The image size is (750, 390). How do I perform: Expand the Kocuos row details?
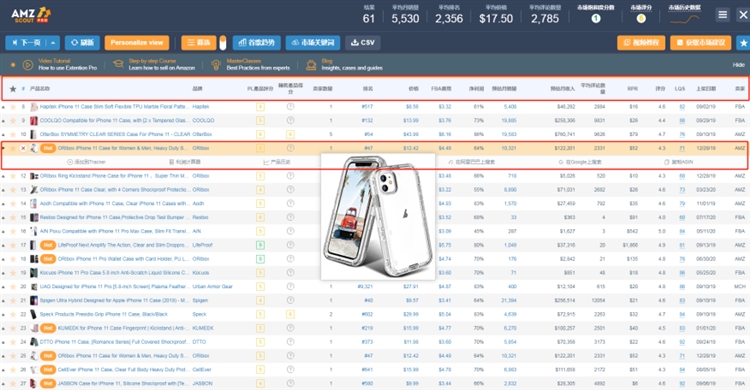tap(3, 273)
